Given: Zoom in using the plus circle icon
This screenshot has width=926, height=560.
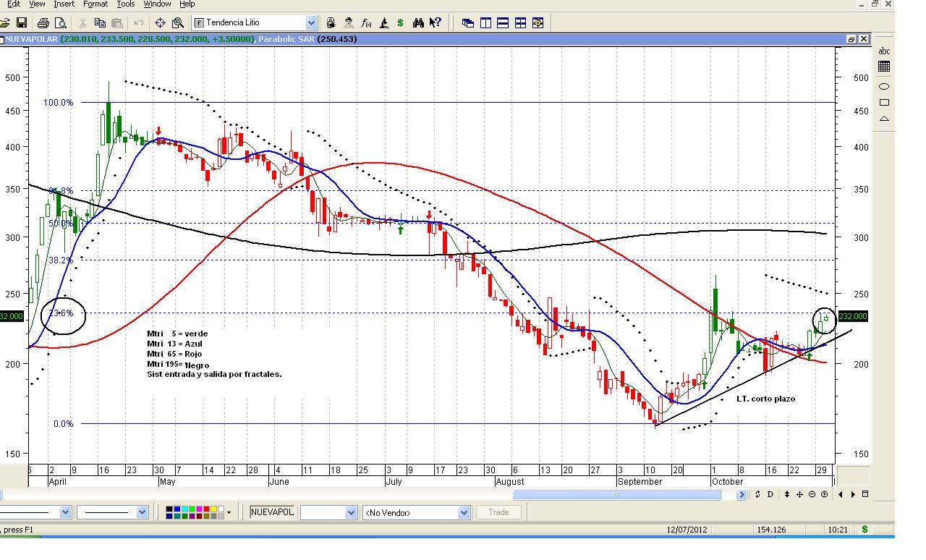Looking at the screenshot, I should pos(824,495).
